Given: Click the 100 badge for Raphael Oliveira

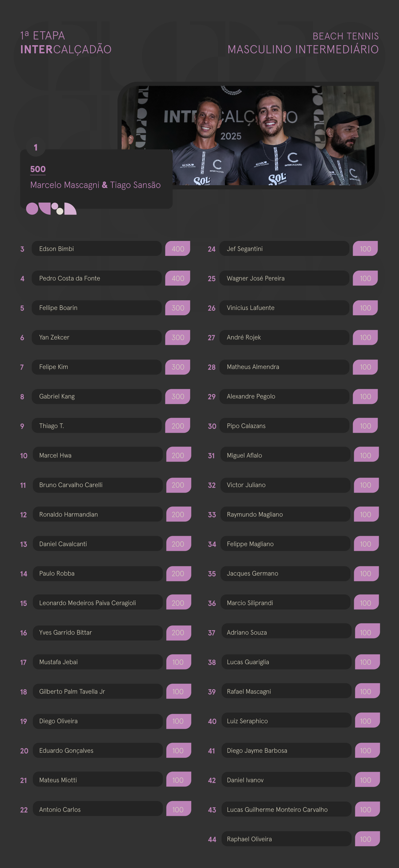Looking at the screenshot, I should (367, 839).
